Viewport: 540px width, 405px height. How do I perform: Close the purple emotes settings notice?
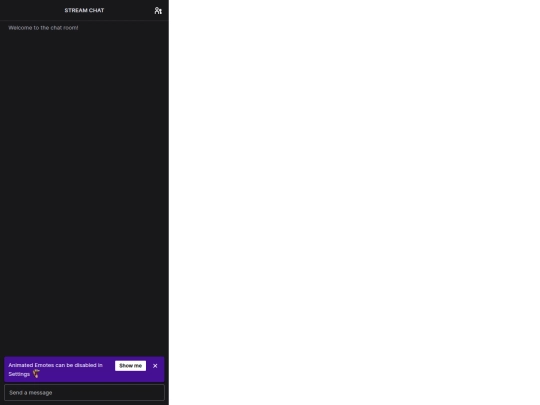click(155, 366)
